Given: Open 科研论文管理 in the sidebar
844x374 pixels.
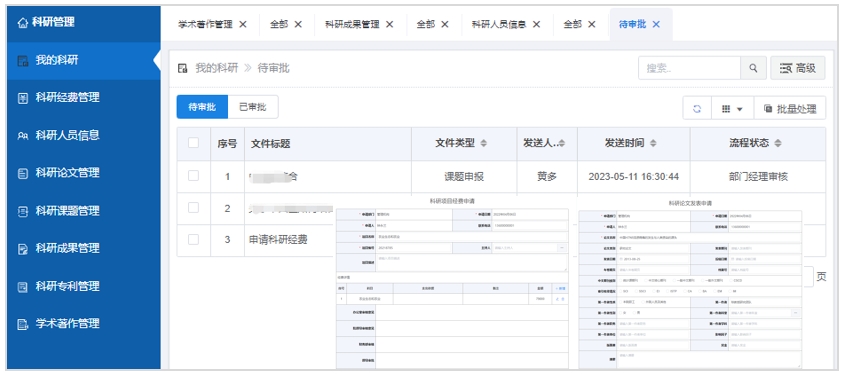Looking at the screenshot, I should point(84,173).
